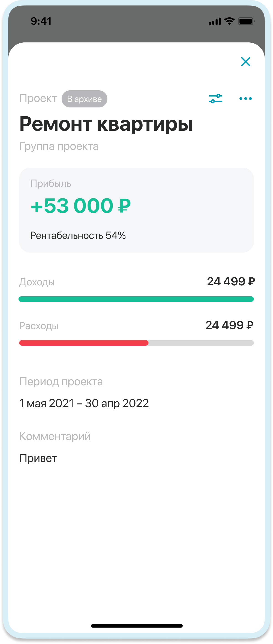Tap the 'Рентабельность 54%' text
This screenshot has height=644, width=273.
point(78,235)
